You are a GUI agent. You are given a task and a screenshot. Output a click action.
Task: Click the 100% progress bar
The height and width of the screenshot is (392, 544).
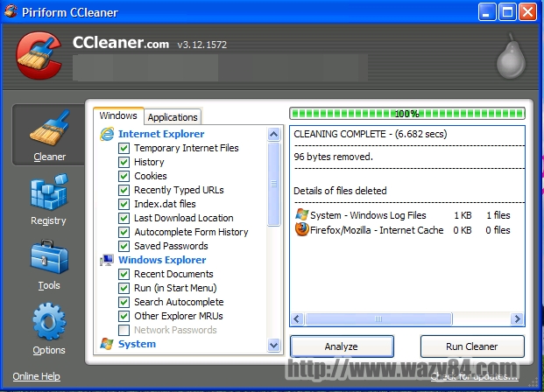coord(407,114)
